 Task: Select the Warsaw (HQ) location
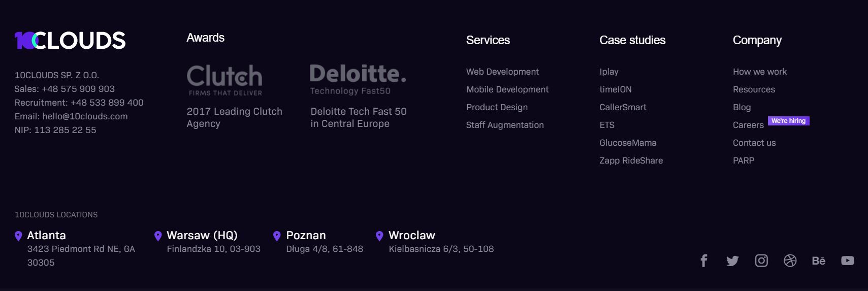click(202, 235)
